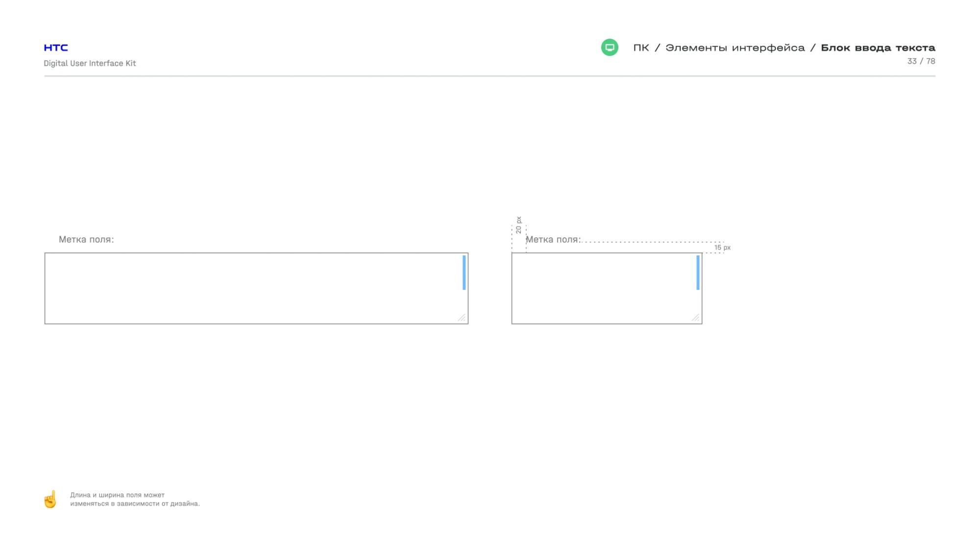Click the blue scrollbar in the right text area
Viewport: 980px width, 551px height.
click(x=698, y=273)
